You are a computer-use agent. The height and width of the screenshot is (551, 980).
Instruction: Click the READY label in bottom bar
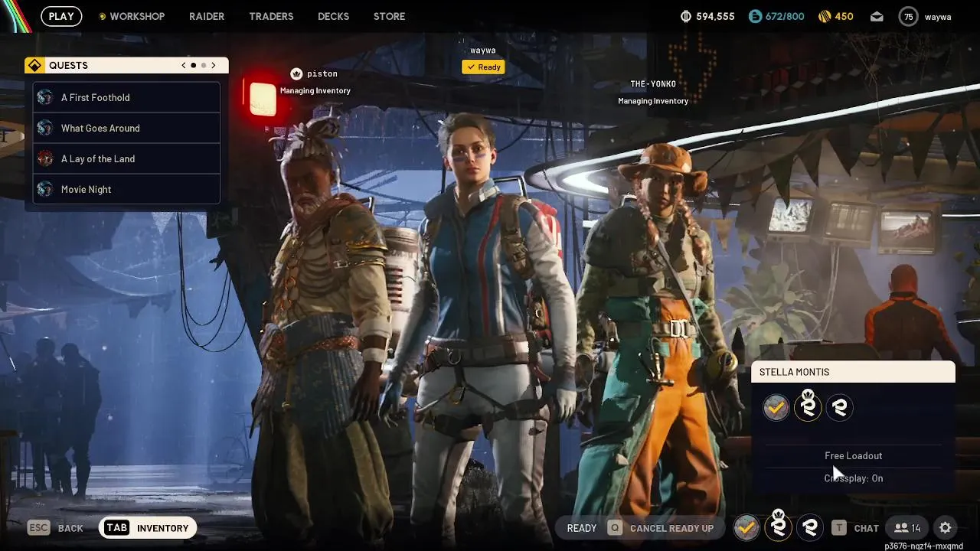pos(582,528)
